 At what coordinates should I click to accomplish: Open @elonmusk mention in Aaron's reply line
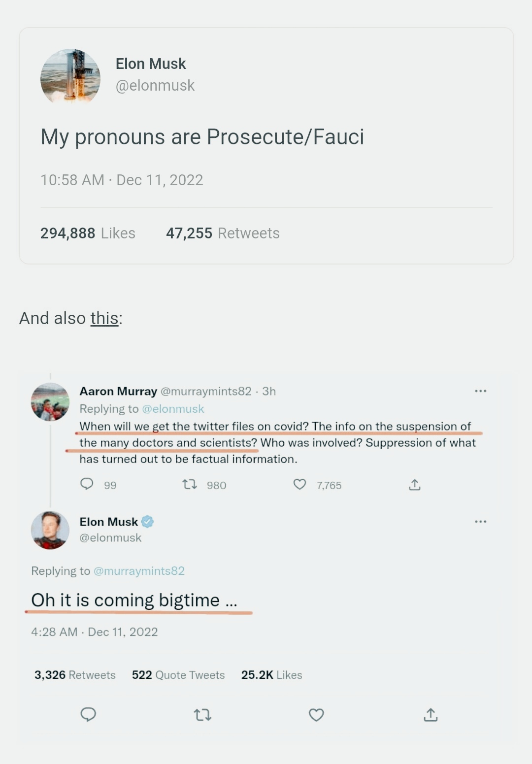[x=173, y=409]
